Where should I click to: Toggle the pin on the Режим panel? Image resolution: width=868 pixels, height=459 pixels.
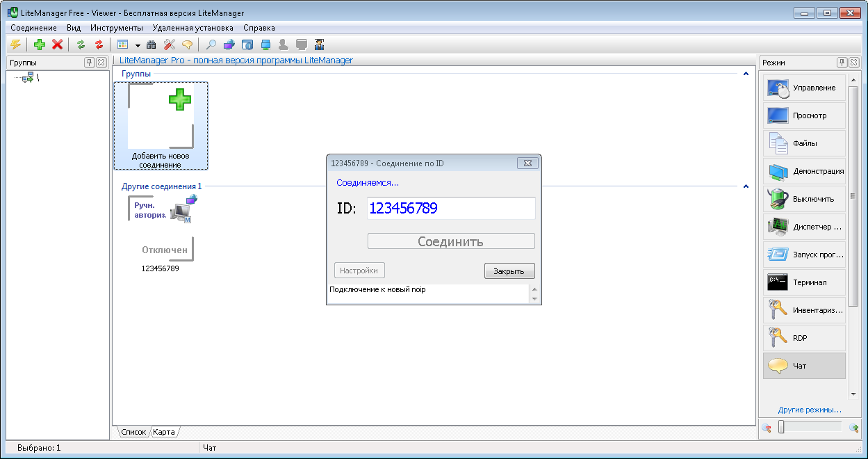click(842, 63)
